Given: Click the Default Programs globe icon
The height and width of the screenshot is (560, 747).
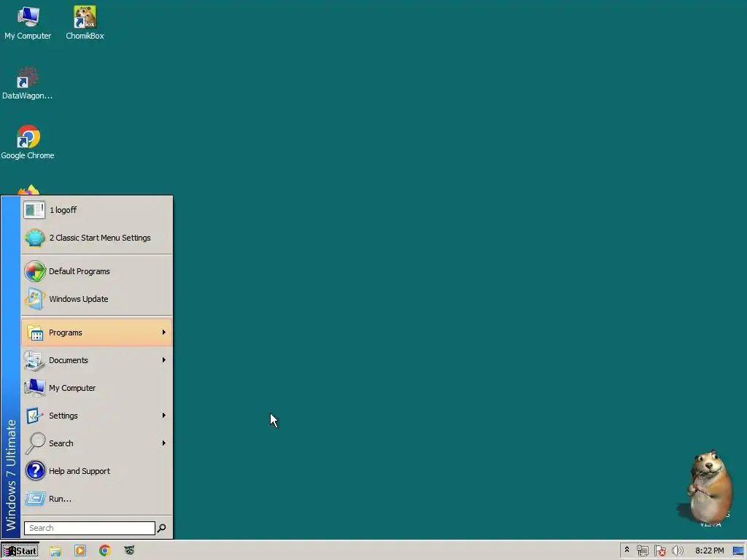Looking at the screenshot, I should (35, 271).
